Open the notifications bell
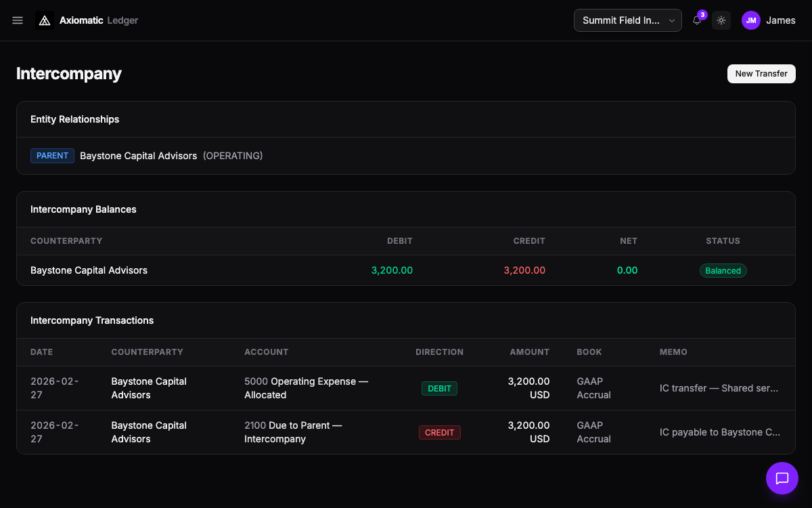Viewport: 812px width, 508px height. [x=697, y=20]
